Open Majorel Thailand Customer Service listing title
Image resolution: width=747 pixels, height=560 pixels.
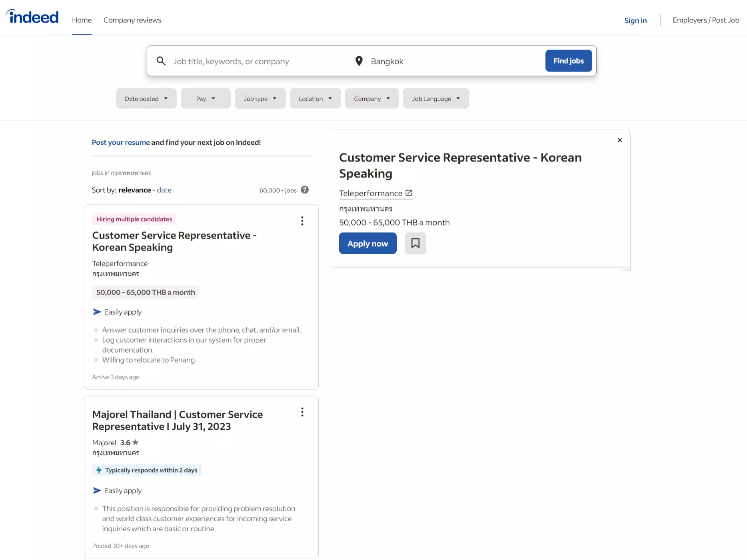click(x=178, y=420)
